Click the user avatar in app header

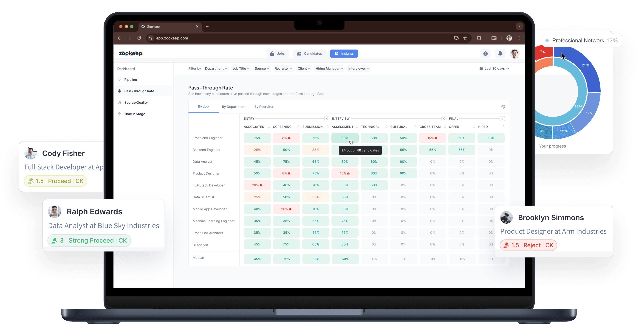point(514,53)
